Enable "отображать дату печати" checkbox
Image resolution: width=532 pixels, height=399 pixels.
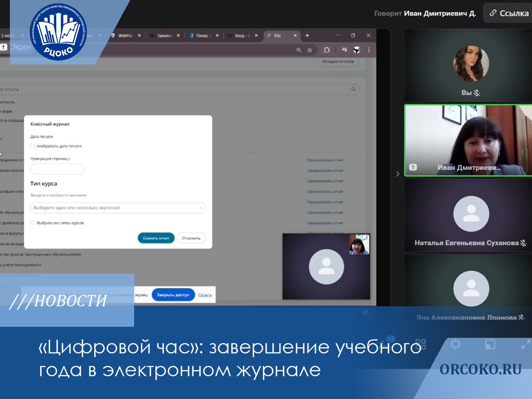tap(33, 146)
